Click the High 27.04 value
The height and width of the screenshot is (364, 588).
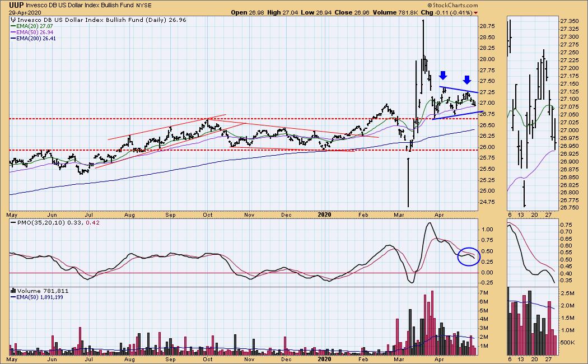[x=282, y=12]
